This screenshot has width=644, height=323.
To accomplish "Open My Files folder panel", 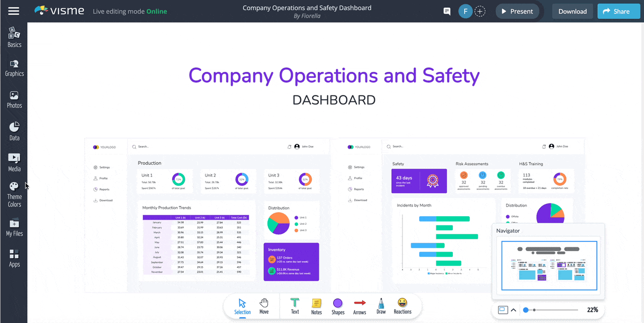I will coord(14,227).
